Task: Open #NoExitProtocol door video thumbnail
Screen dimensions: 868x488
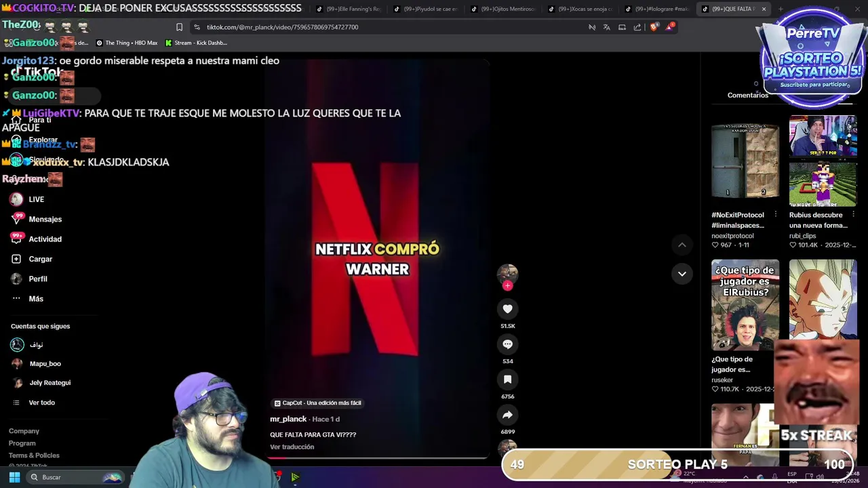Action: coord(745,161)
